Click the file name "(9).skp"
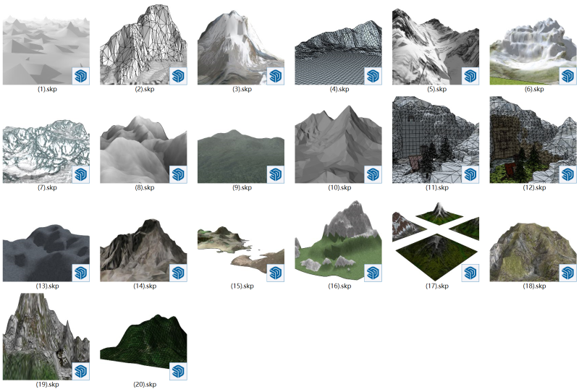The height and width of the screenshot is (392, 579). click(242, 187)
